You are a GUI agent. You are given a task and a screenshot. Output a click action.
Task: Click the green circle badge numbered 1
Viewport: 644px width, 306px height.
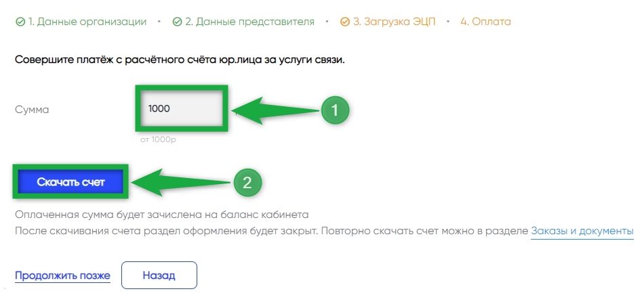point(334,110)
